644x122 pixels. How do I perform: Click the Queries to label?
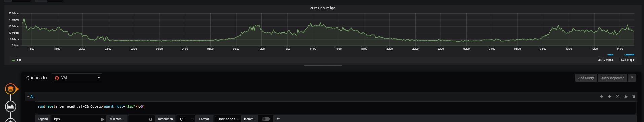[x=37, y=78]
